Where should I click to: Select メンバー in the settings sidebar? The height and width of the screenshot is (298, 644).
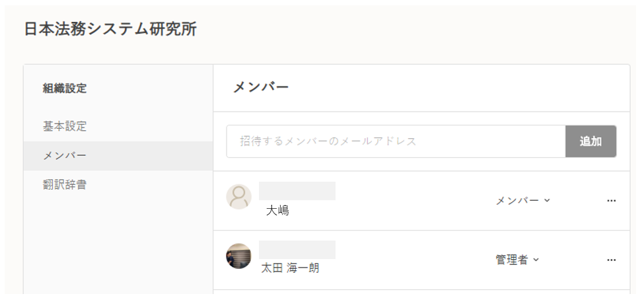tap(65, 156)
